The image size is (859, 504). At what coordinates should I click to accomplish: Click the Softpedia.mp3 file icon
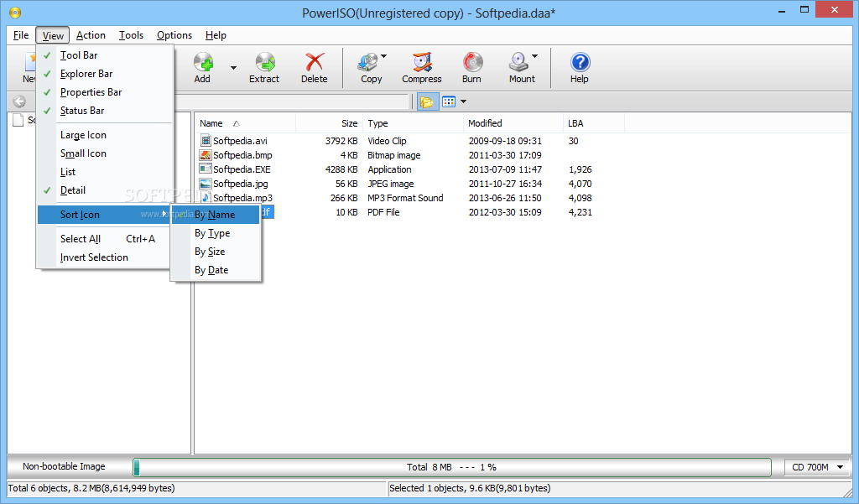(206, 197)
